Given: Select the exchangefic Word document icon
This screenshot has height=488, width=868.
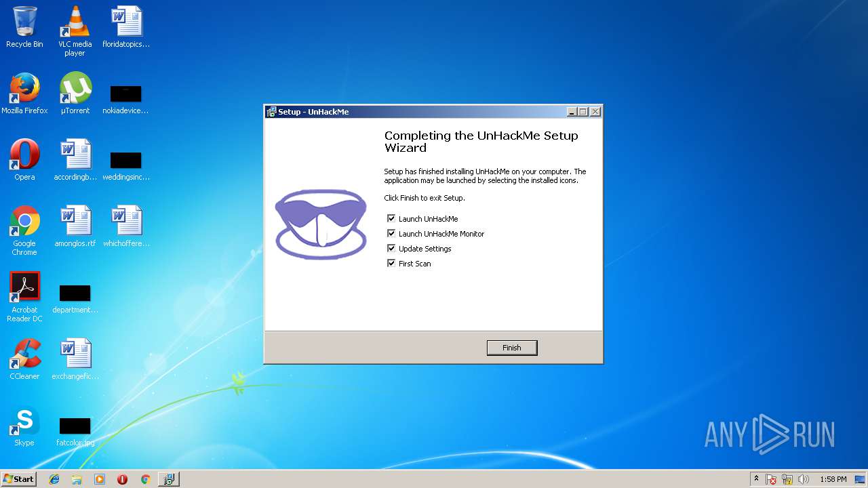Looking at the screenshot, I should 75,359.
